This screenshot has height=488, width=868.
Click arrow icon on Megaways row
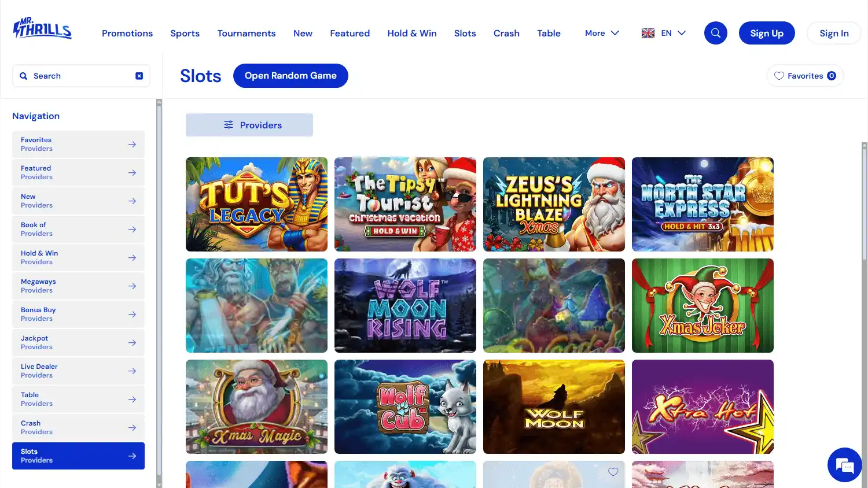(x=132, y=286)
